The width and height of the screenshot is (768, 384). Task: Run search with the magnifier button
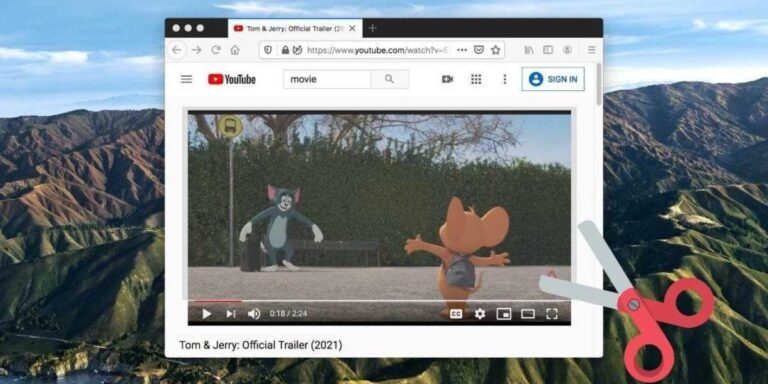[389, 79]
